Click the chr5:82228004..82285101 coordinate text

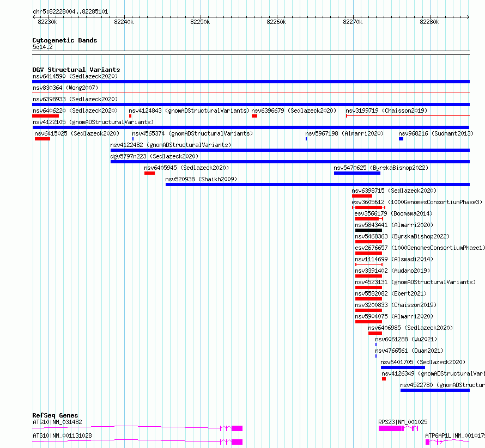pos(70,12)
